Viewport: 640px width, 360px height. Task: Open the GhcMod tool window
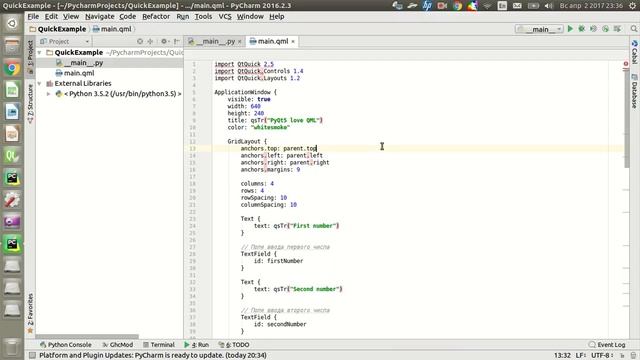(118, 345)
